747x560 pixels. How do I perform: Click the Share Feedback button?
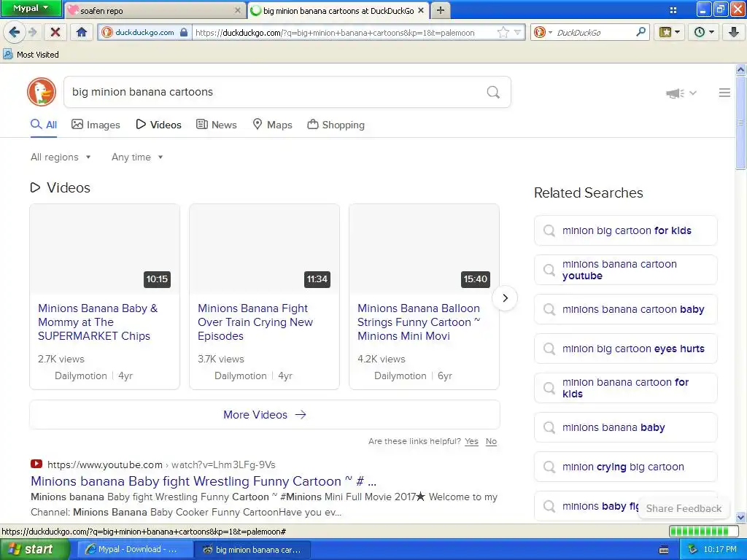tap(684, 508)
